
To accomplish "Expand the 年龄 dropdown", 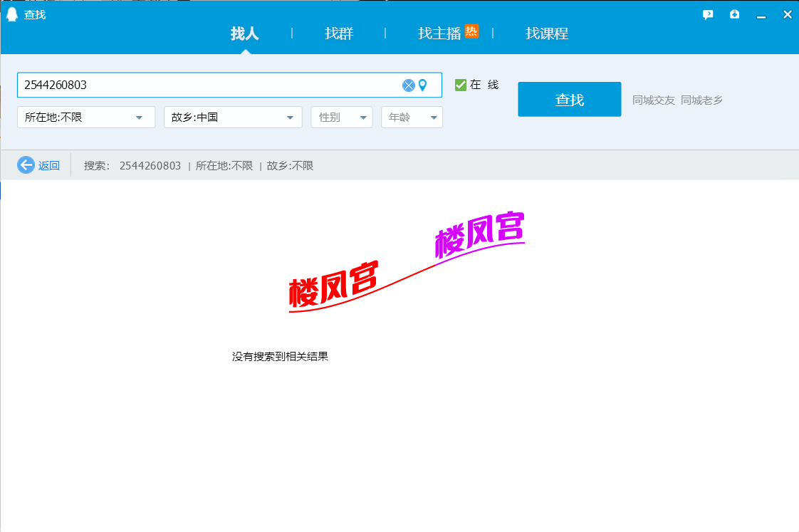I will coord(412,118).
